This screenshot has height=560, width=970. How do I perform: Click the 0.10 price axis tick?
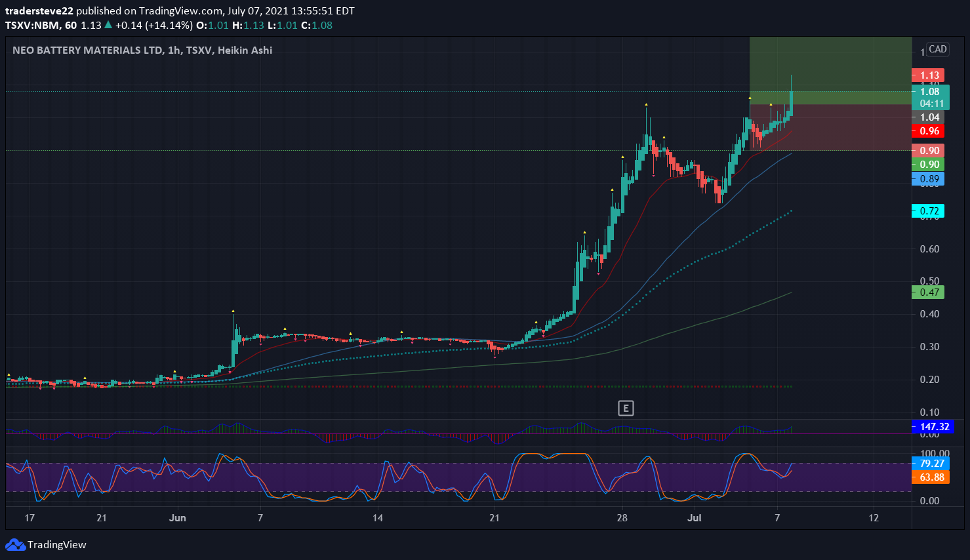pos(929,412)
